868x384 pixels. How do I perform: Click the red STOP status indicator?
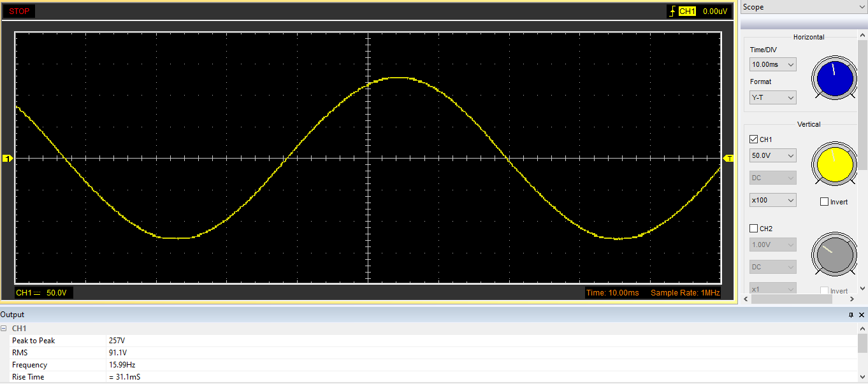(19, 11)
